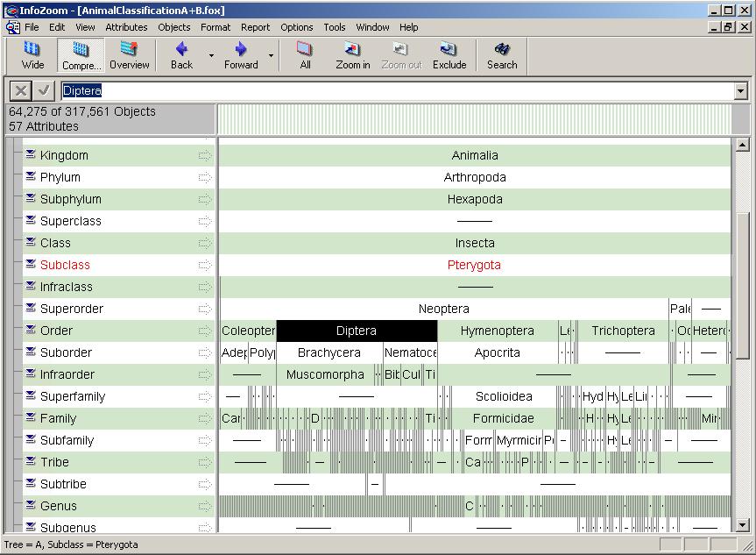Open the Overview display
This screenshot has height=555, width=756.
click(x=129, y=54)
